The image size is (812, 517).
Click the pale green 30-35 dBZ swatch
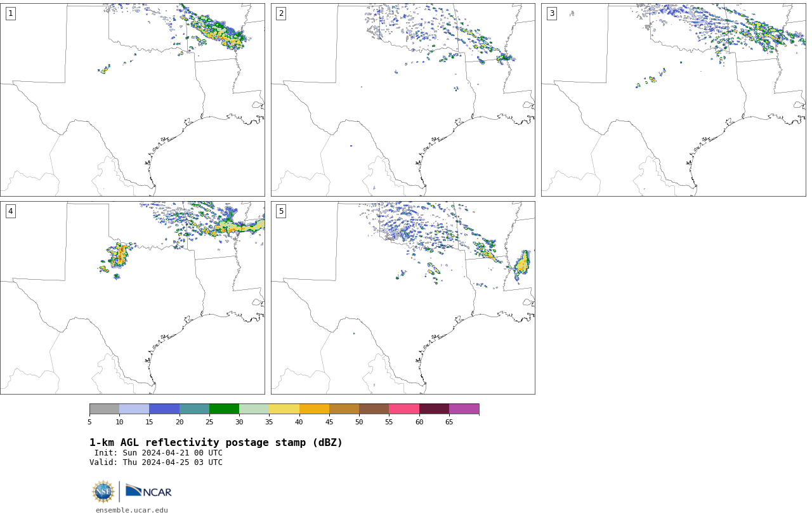[254, 409]
